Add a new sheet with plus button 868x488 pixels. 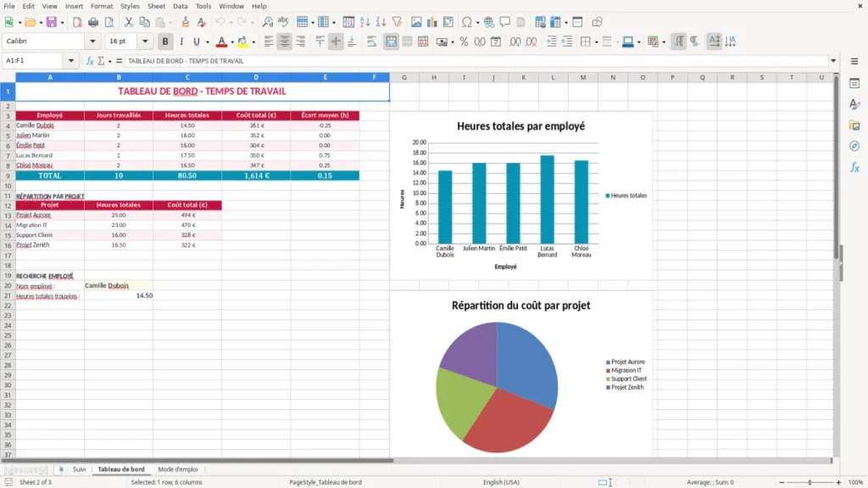61,469
